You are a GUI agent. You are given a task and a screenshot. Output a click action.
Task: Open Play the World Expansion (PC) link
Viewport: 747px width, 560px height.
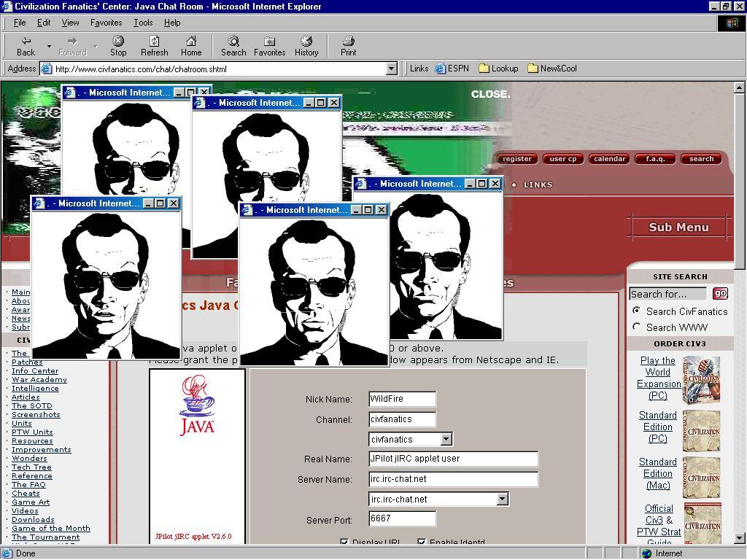point(658,378)
